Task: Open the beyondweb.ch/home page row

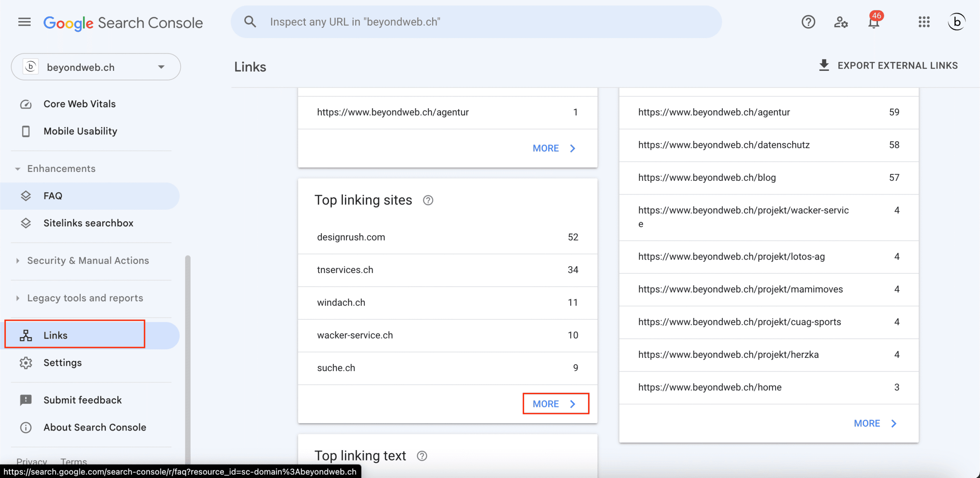Action: point(769,388)
